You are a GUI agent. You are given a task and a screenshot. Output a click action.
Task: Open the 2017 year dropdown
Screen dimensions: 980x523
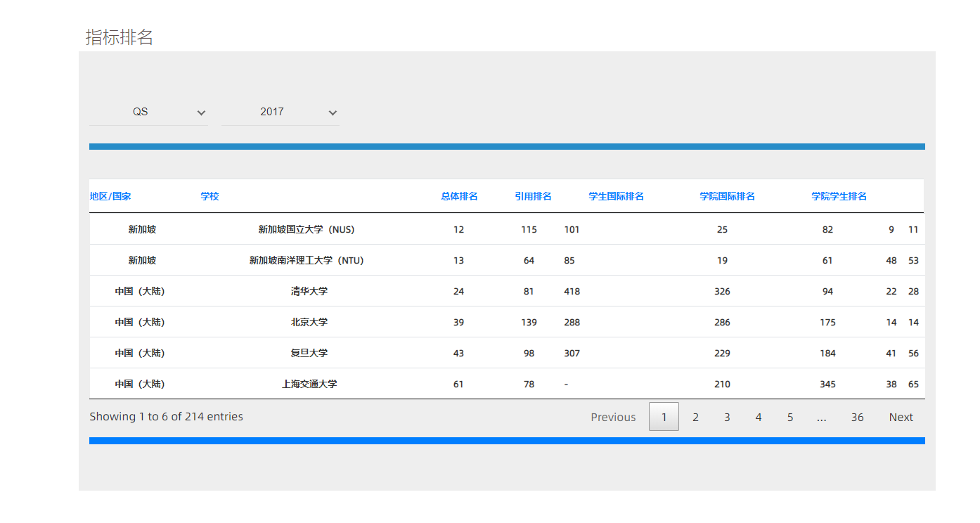pyautogui.click(x=280, y=112)
